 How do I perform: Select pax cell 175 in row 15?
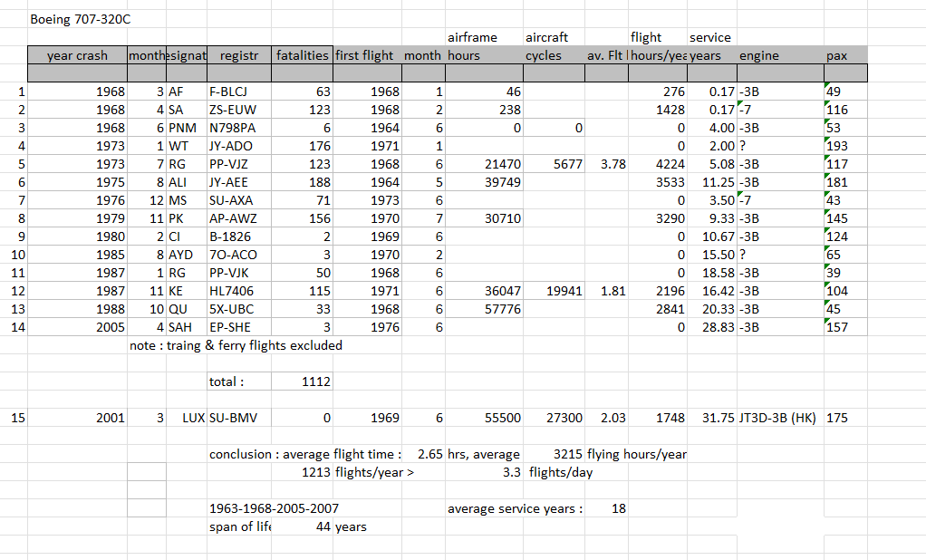(x=845, y=419)
